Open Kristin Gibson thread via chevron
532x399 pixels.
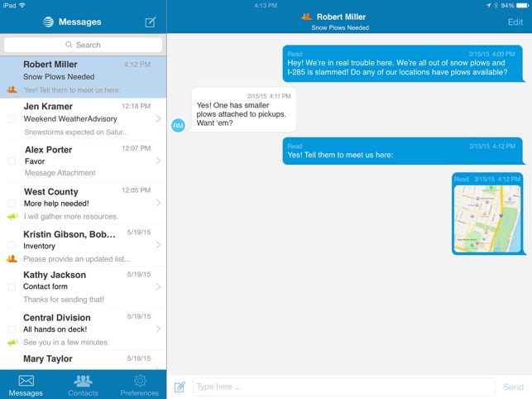pos(158,244)
